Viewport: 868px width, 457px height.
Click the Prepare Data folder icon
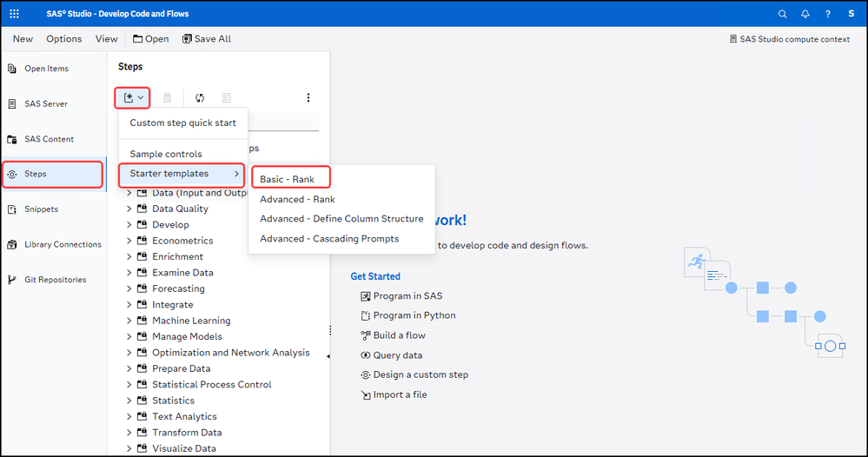(142, 368)
